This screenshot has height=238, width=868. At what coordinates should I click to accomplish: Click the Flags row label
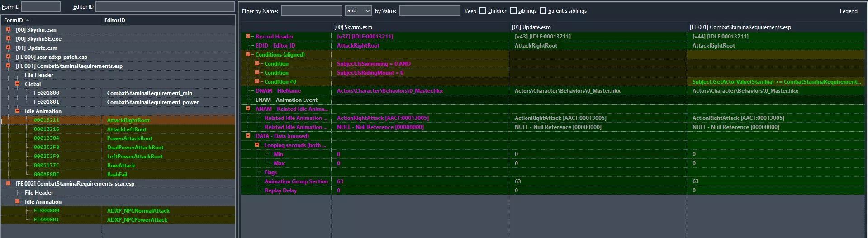coord(270,172)
